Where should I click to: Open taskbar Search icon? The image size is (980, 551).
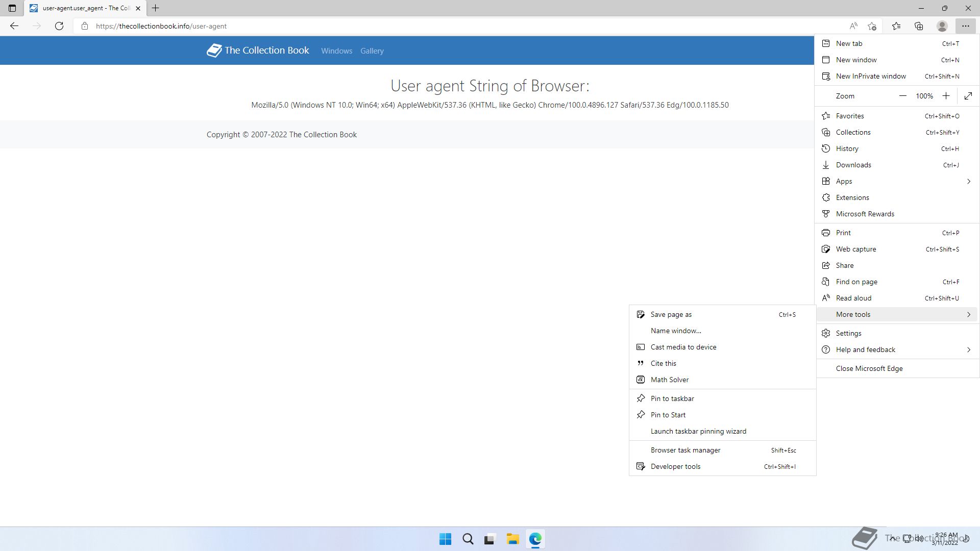tap(468, 539)
